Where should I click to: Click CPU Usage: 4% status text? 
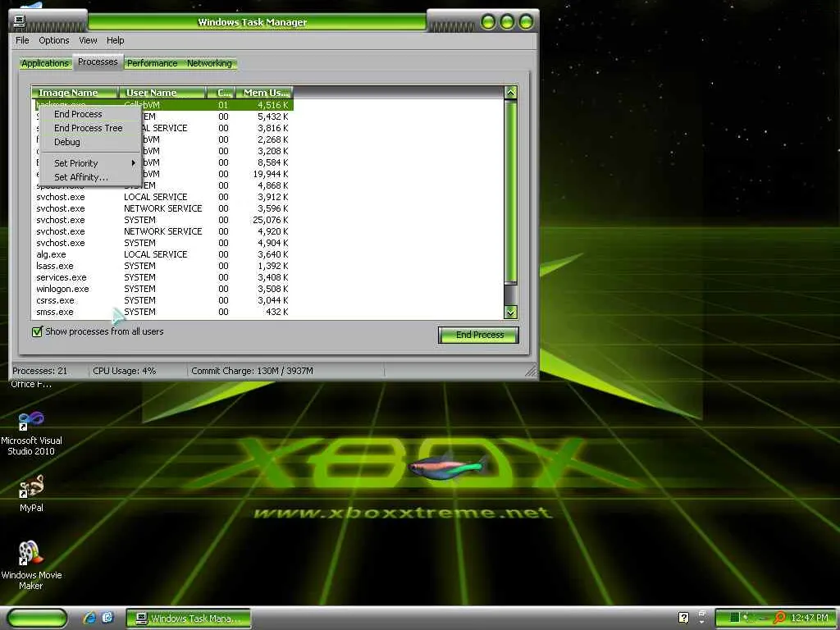click(125, 371)
